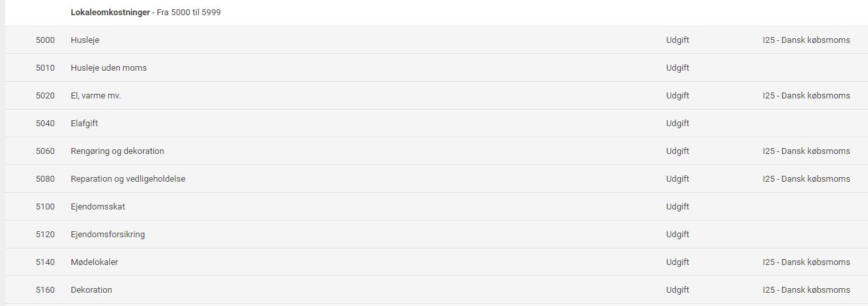This screenshot has width=868, height=306.
Task: Click the Rengøring og dekoration account
Action: (117, 151)
